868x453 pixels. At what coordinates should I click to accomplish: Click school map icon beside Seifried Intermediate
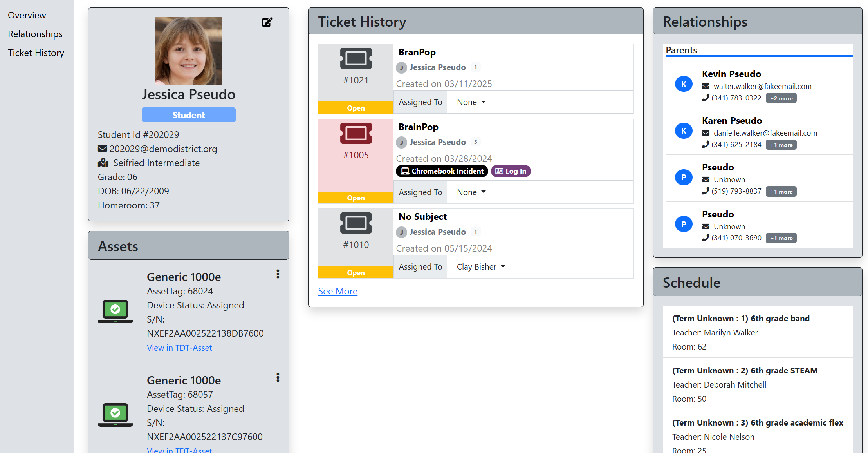tap(103, 163)
